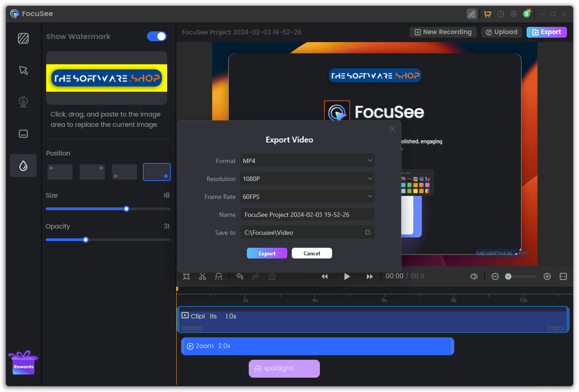The width and height of the screenshot is (579, 392).
Task: Browse the Save to folder icon
Action: 368,232
